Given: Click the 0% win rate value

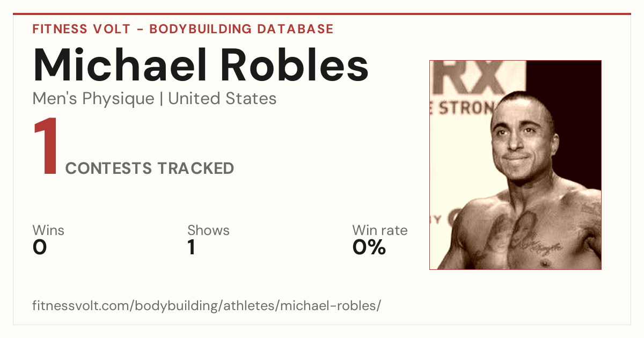Looking at the screenshot, I should click(369, 247).
